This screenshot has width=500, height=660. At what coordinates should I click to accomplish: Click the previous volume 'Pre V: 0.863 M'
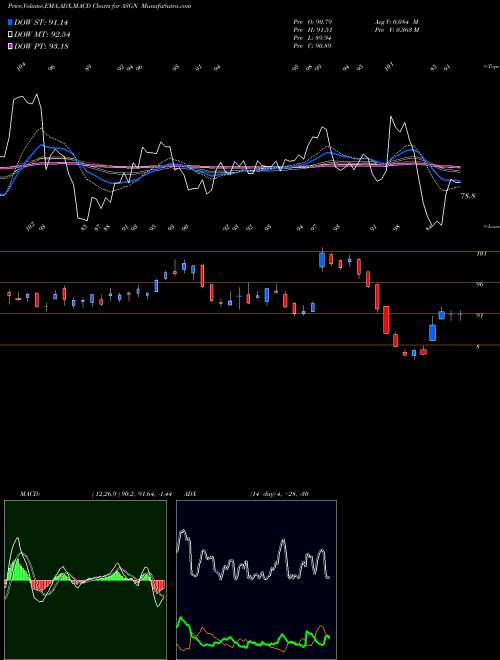point(396,29)
